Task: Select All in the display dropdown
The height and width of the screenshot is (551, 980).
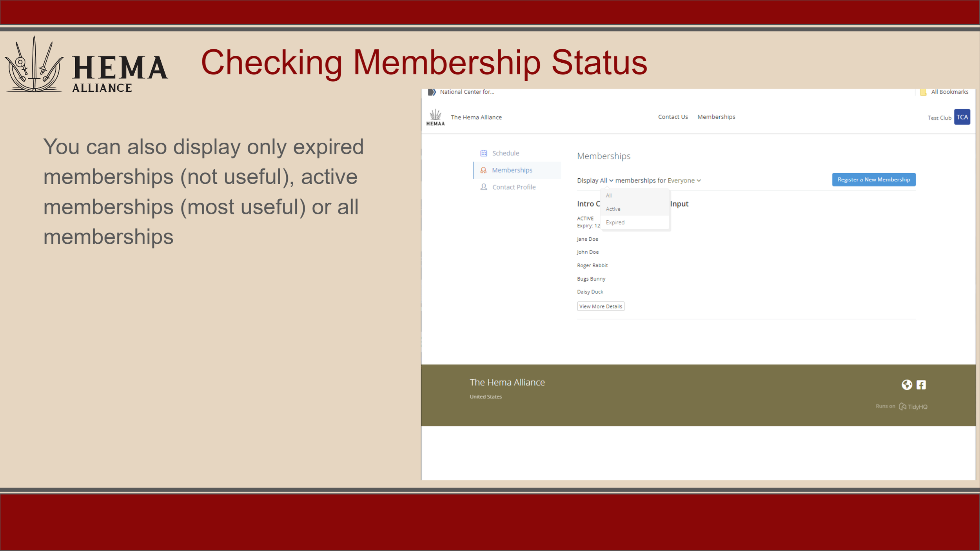Action: pos(635,196)
